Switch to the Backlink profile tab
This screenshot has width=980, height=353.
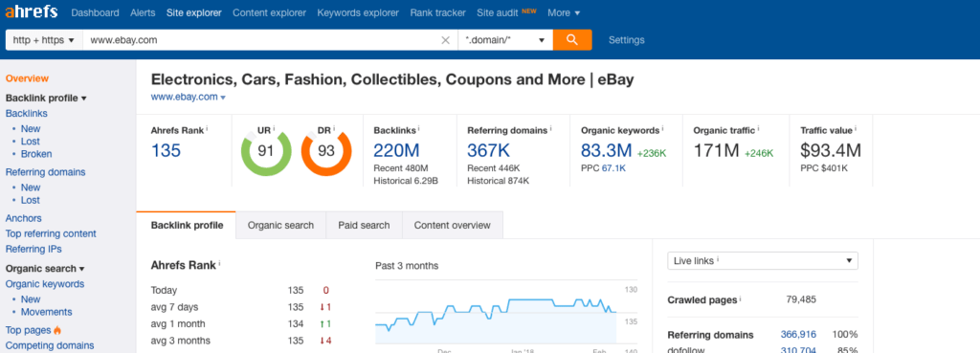point(187,225)
